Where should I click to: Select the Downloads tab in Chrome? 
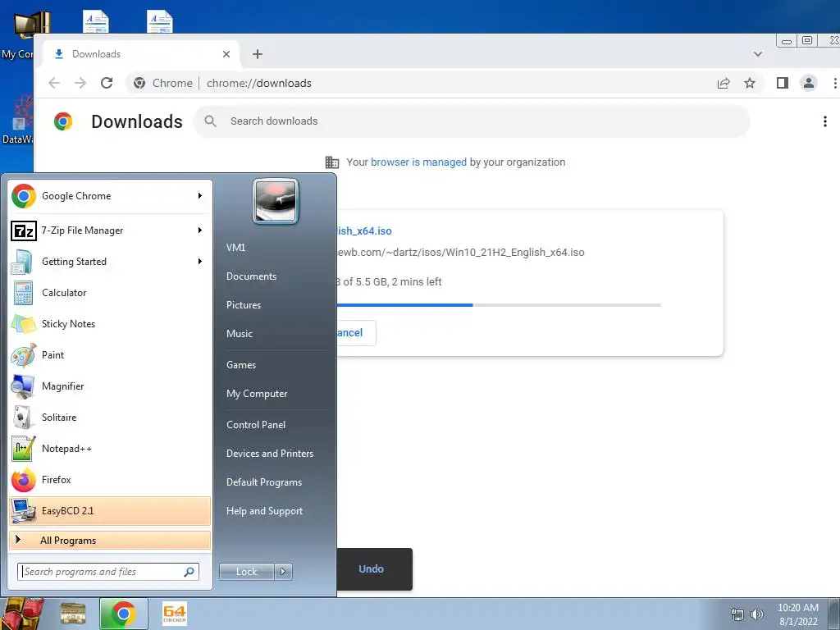pos(142,54)
